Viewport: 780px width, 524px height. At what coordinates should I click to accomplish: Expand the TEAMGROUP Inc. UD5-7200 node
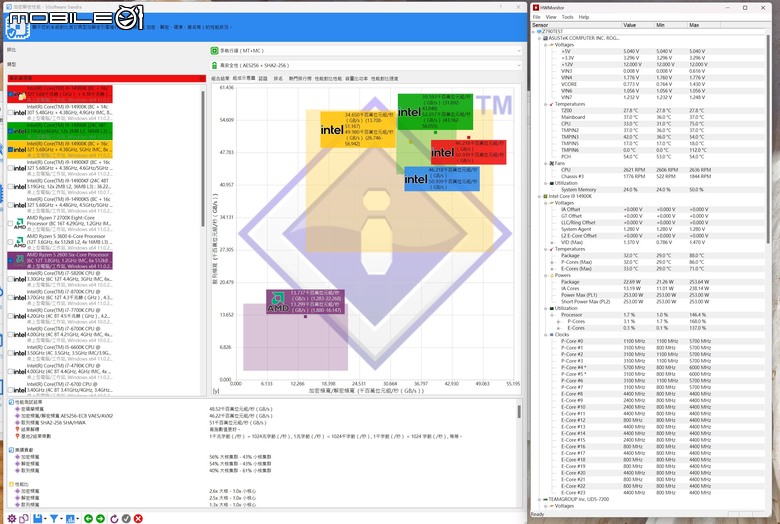click(540, 499)
